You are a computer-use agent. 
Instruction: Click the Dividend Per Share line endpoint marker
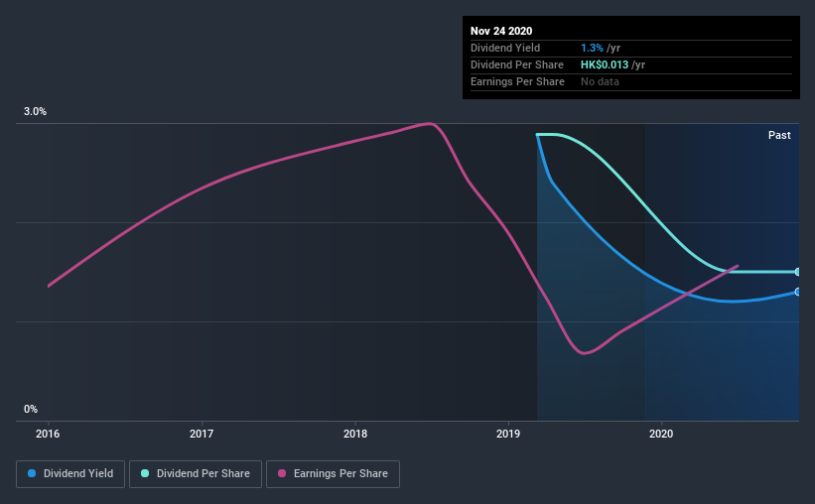pyautogui.click(x=797, y=272)
